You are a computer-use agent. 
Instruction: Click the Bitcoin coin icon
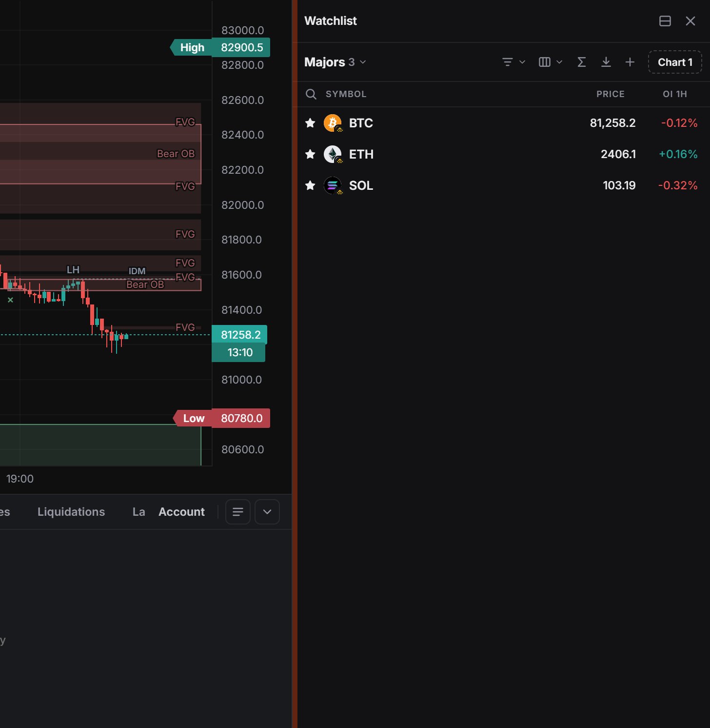(x=333, y=123)
